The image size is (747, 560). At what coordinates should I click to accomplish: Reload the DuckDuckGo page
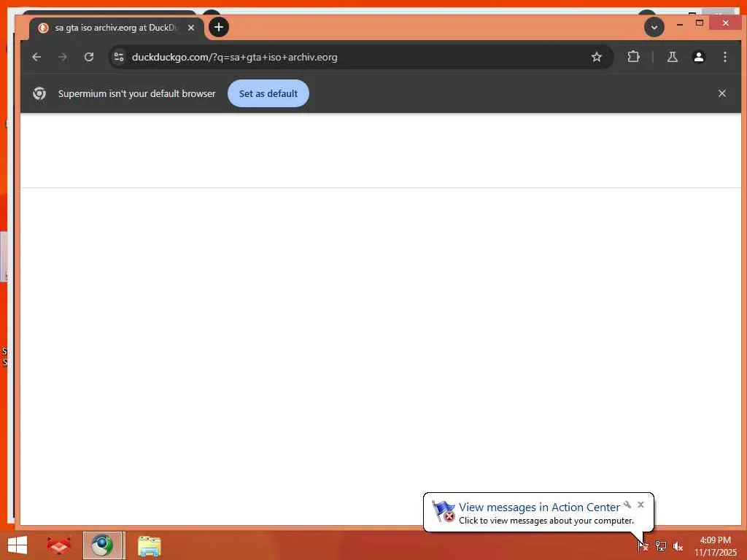(88, 57)
